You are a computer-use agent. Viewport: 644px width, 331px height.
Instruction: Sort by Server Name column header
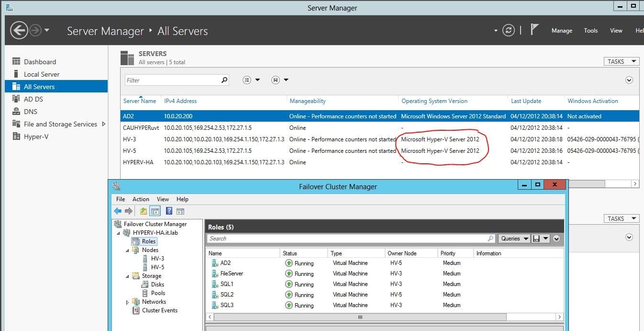[x=140, y=101]
